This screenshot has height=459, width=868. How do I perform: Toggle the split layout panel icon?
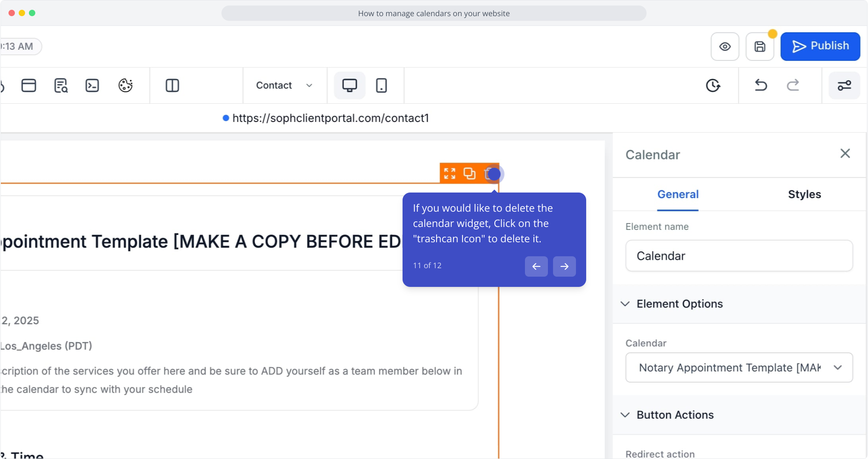pyautogui.click(x=172, y=85)
